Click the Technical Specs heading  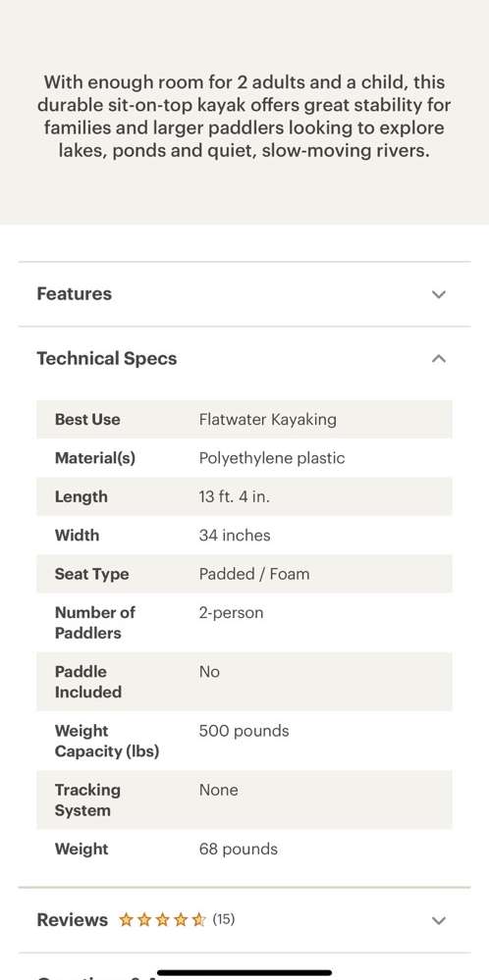tap(107, 359)
